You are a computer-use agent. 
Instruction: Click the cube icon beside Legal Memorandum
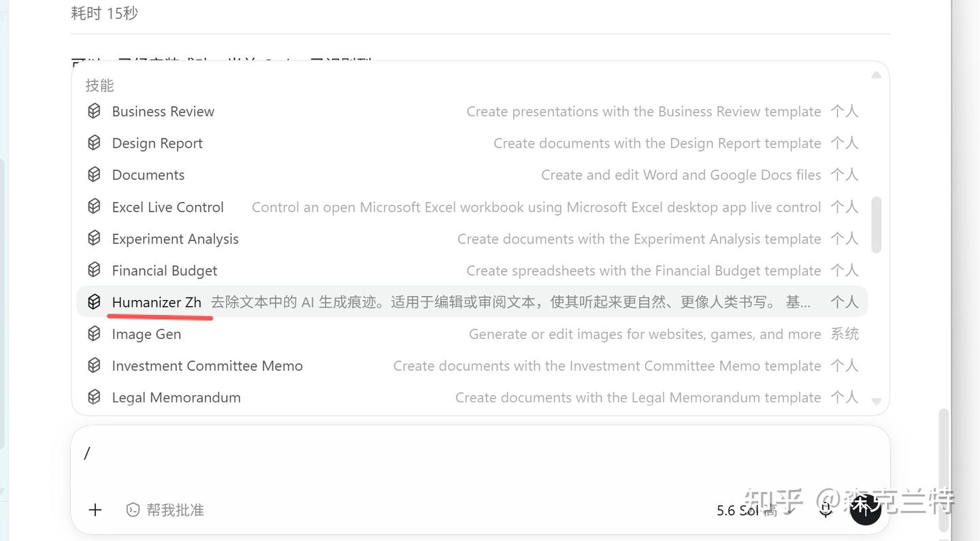click(x=94, y=397)
